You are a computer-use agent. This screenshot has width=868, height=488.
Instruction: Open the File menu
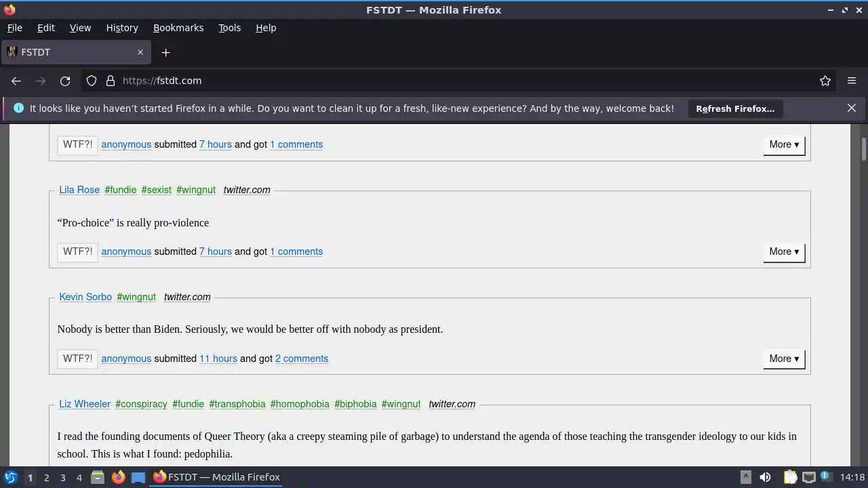(15, 28)
